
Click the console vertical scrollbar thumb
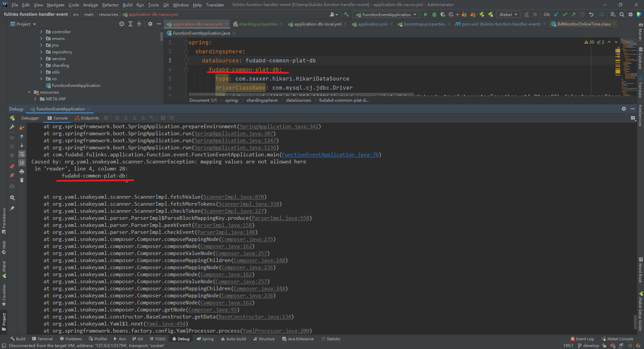[635, 322]
